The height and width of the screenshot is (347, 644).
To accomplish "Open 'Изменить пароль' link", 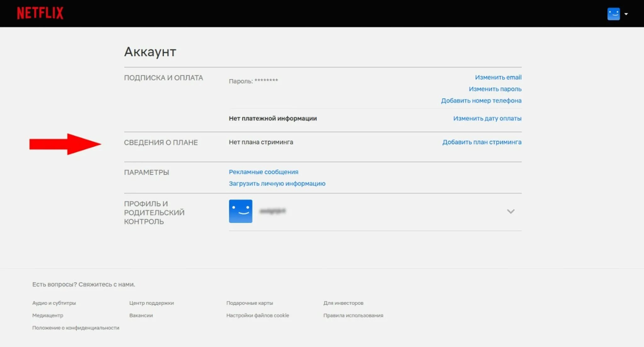I will 495,89.
